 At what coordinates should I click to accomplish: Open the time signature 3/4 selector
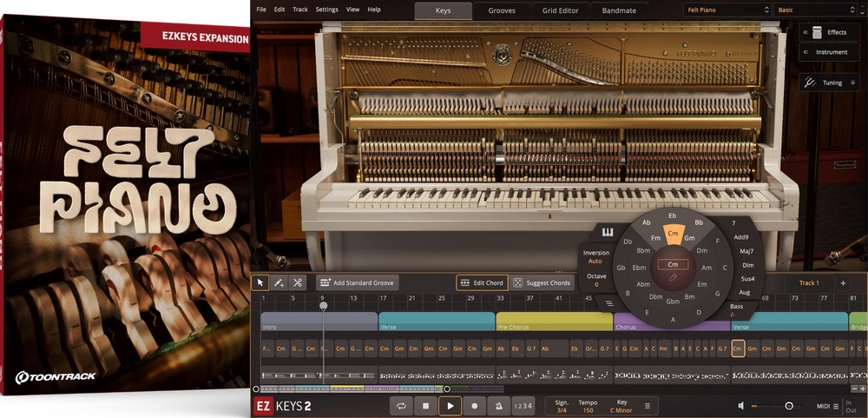pos(562,407)
